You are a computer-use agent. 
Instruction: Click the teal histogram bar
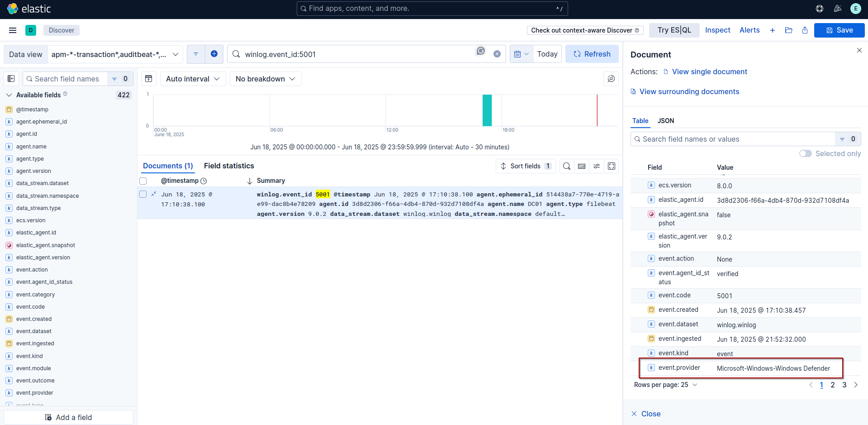487,110
